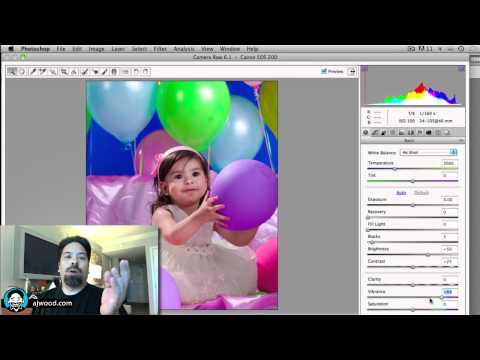Open Camera Raw preferences dialog icon
Viewport: 480px width, 360px height.
pos(125,71)
